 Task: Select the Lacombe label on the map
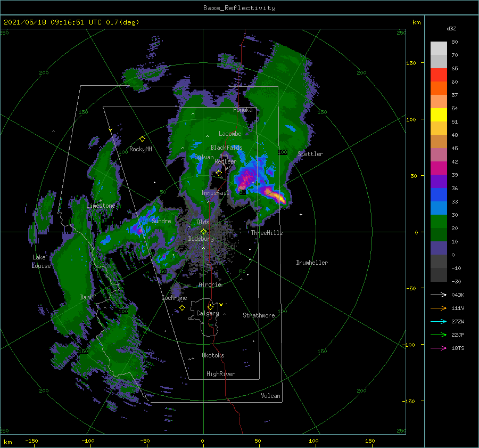(x=230, y=134)
